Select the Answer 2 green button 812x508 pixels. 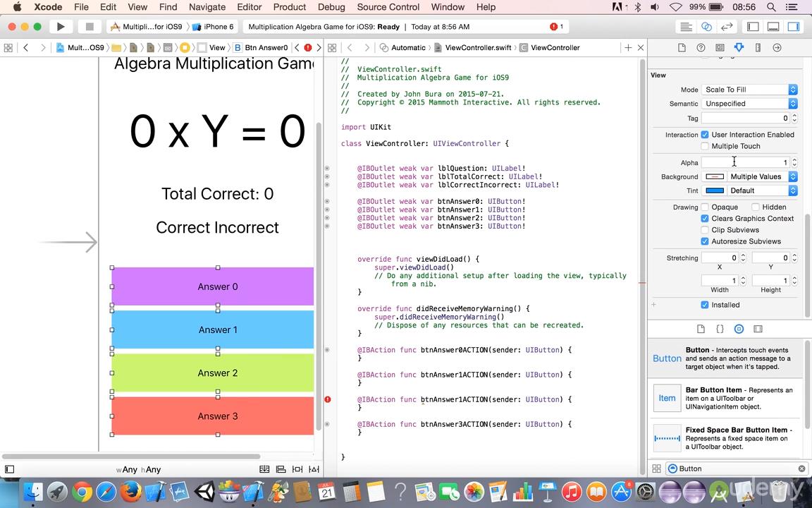[x=213, y=373]
